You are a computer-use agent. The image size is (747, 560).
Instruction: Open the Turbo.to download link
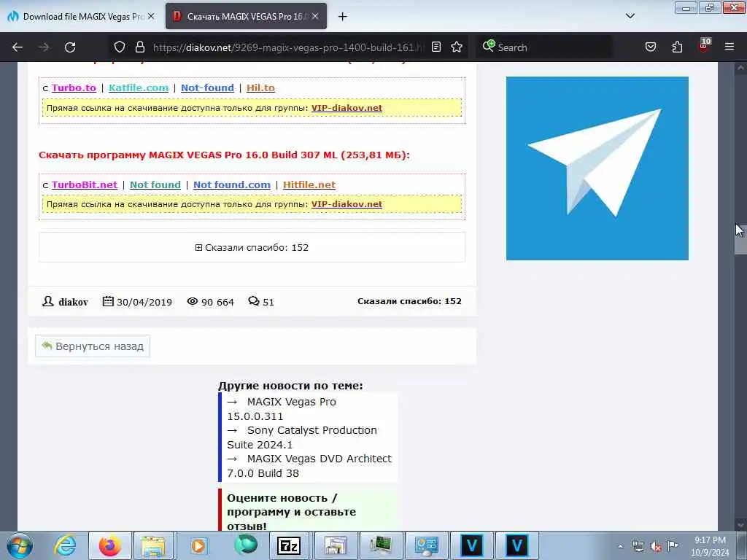[74, 87]
